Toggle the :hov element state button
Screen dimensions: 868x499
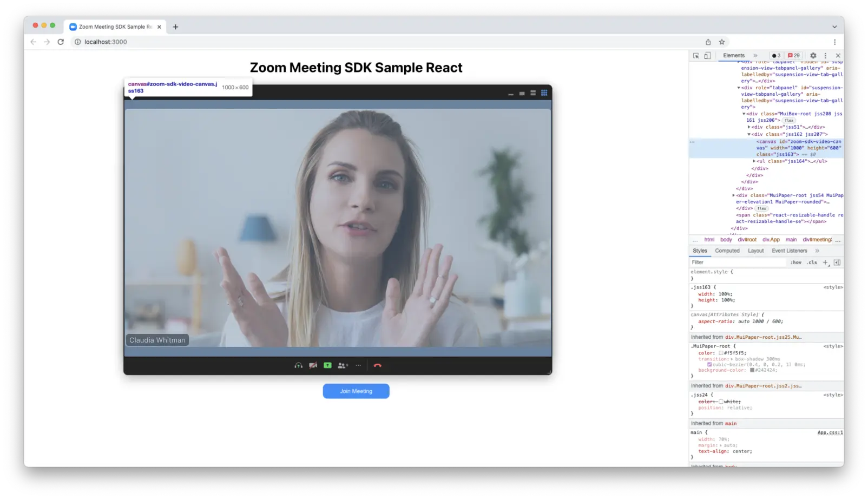click(795, 262)
